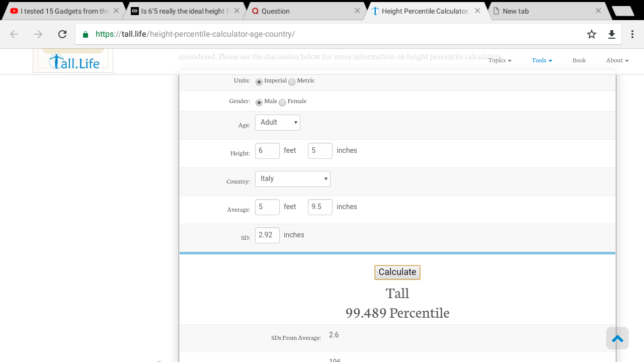Click the green padlock site info icon
The image size is (644, 362).
[x=86, y=34]
